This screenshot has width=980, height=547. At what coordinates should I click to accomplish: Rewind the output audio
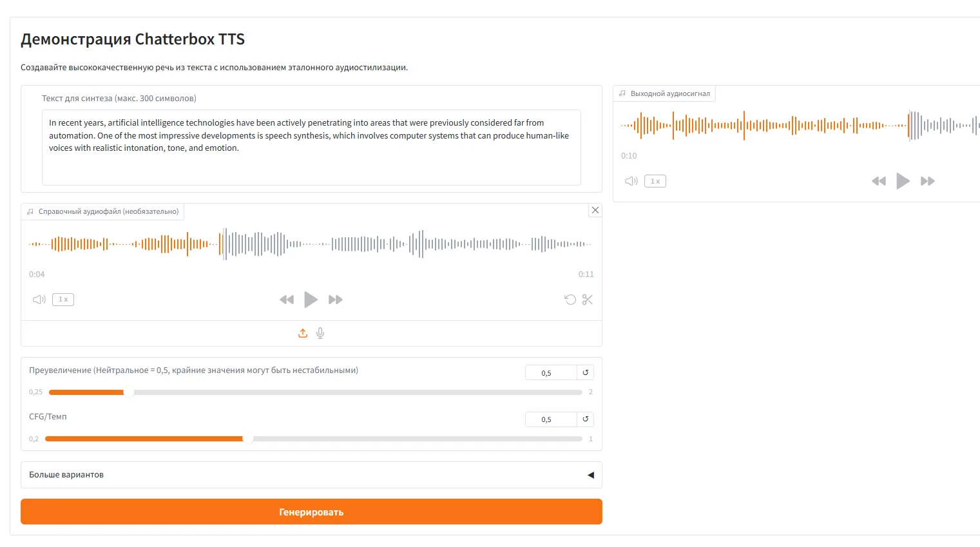pos(879,181)
